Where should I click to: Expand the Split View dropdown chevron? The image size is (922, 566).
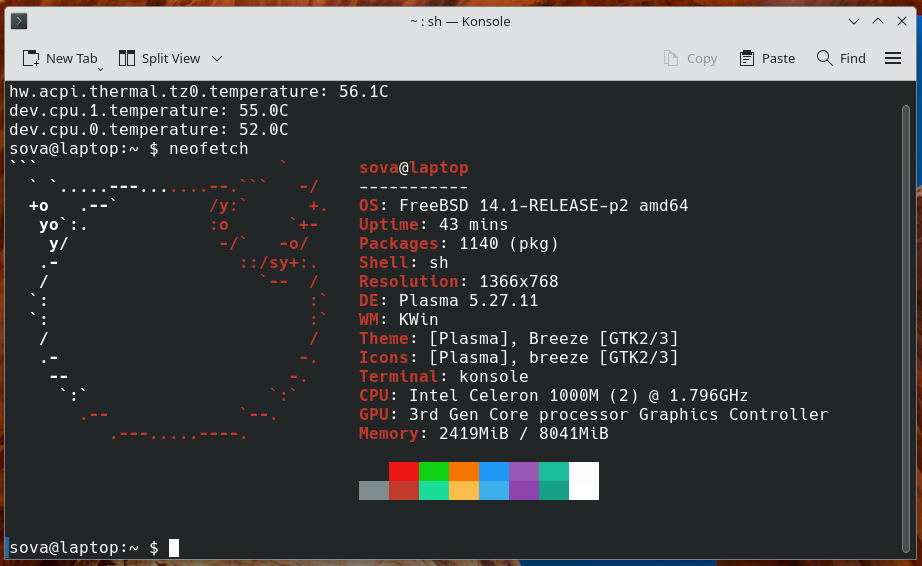click(217, 58)
